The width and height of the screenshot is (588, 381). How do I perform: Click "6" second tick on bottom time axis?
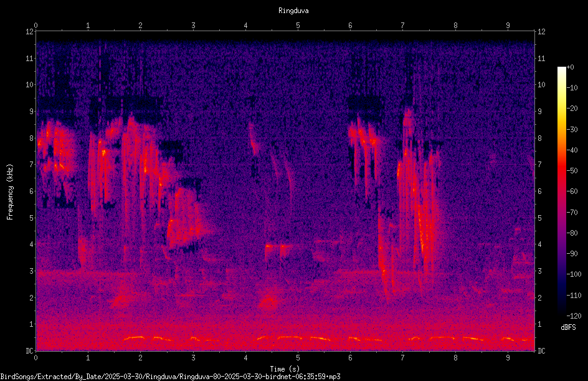coord(350,358)
